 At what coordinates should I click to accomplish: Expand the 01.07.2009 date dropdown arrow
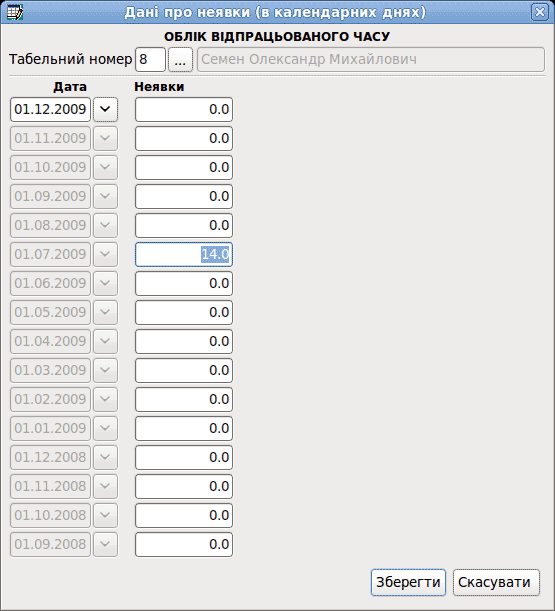click(105, 254)
